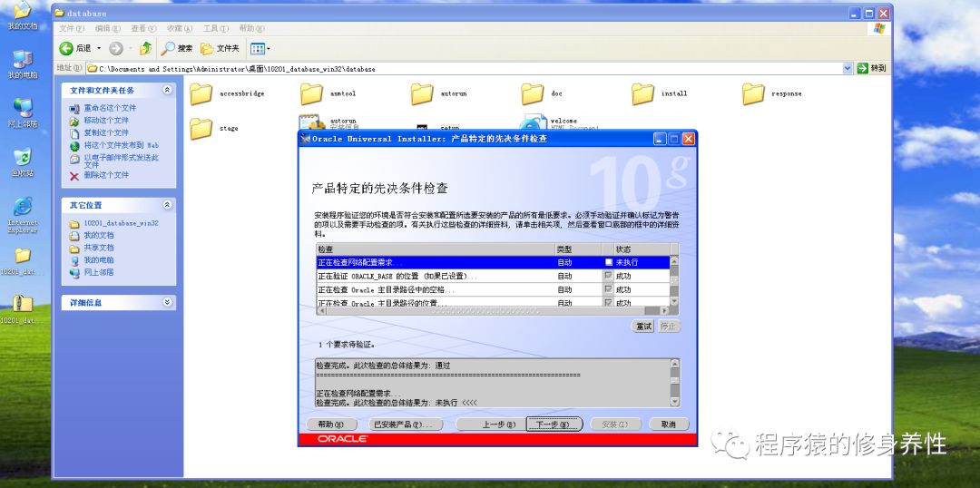The height and width of the screenshot is (488, 980).
Task: Open 我的文档 desktop icon
Action: (23, 15)
